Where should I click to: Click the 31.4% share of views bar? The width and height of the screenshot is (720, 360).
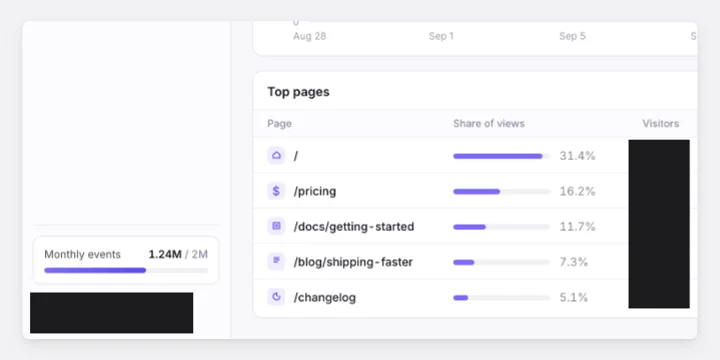coord(501,156)
